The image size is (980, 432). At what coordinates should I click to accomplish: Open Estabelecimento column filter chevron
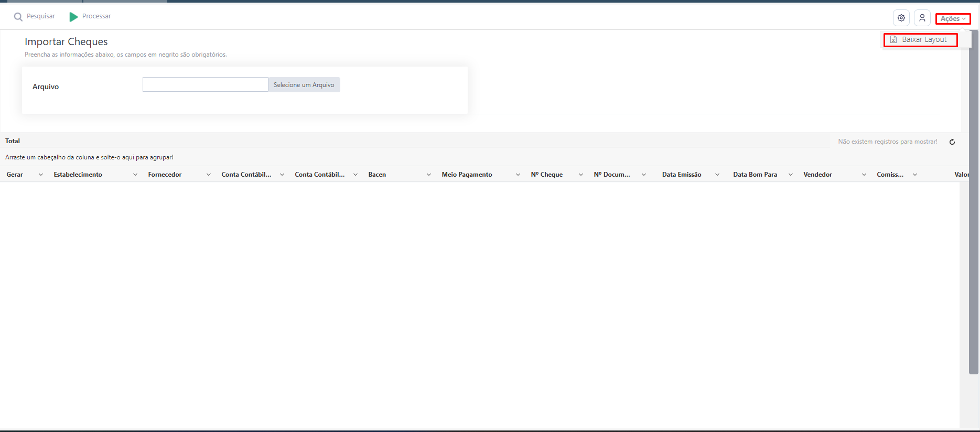(135, 175)
